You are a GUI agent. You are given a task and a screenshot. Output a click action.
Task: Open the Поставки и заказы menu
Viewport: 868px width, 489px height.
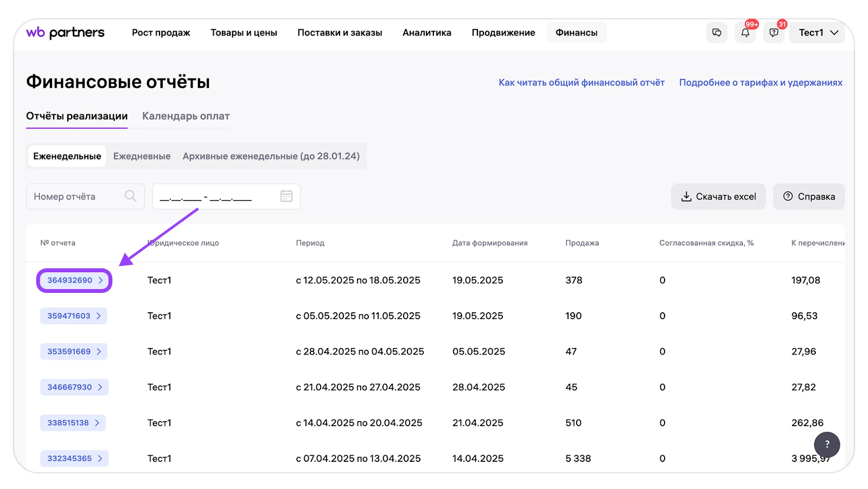340,33
